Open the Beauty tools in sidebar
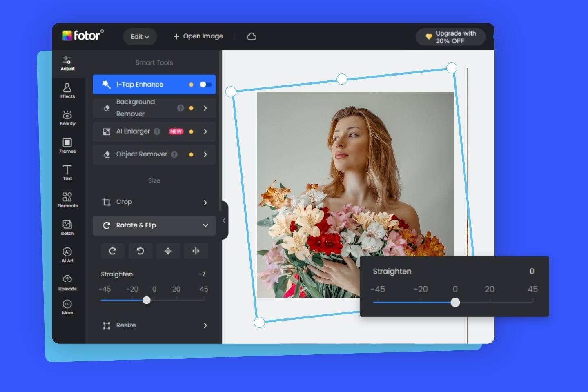The height and width of the screenshot is (392, 588). (67, 118)
